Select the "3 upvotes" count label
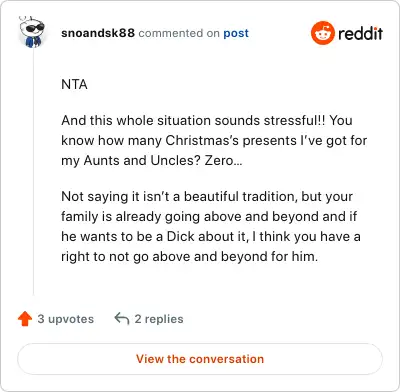 66,319
